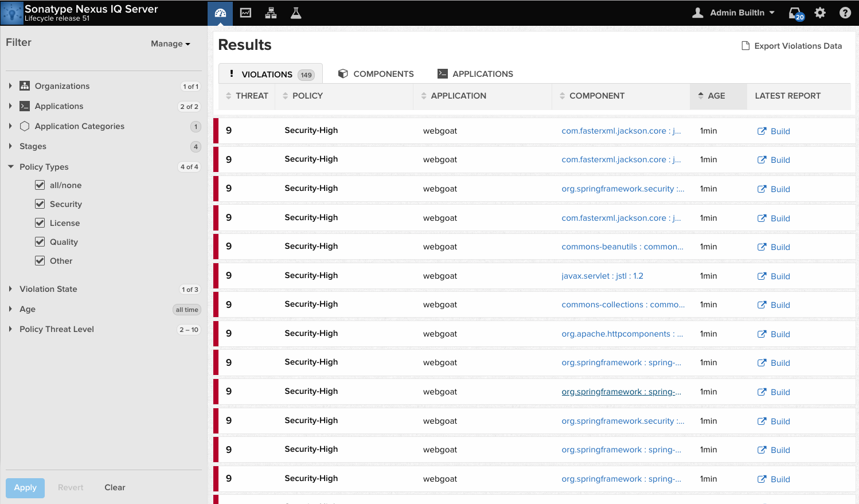Click the Admin BuiltIn user silhouette icon
Viewport: 859px width, 504px height.
[x=697, y=12]
